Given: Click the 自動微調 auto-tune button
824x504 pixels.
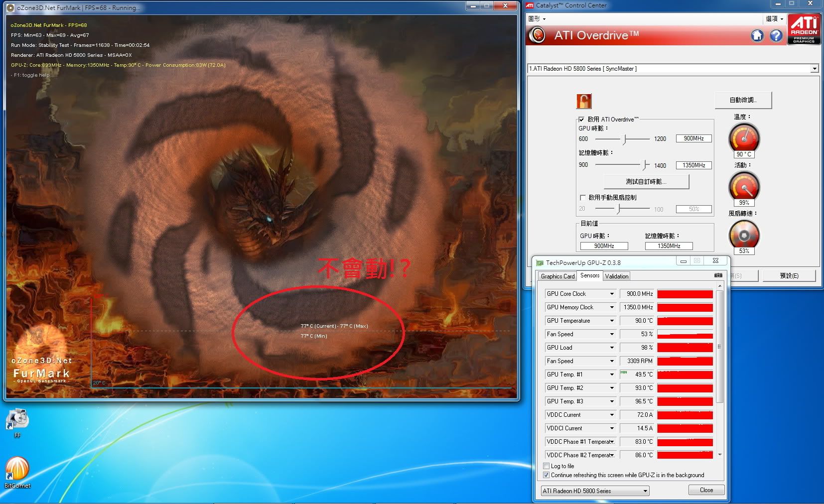Looking at the screenshot, I should click(x=743, y=100).
